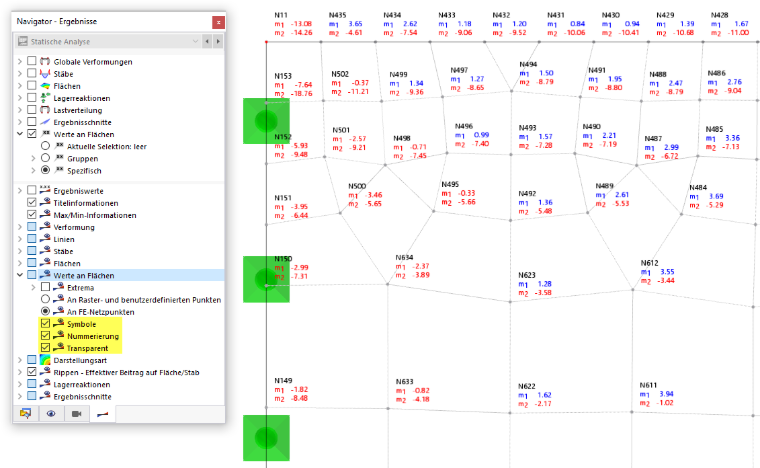Click the node label N11
760x468 pixels.
click(281, 16)
